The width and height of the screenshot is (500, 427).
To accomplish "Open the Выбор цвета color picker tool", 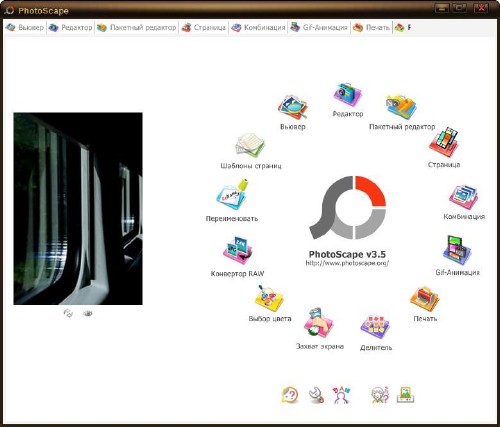I will pos(269,299).
